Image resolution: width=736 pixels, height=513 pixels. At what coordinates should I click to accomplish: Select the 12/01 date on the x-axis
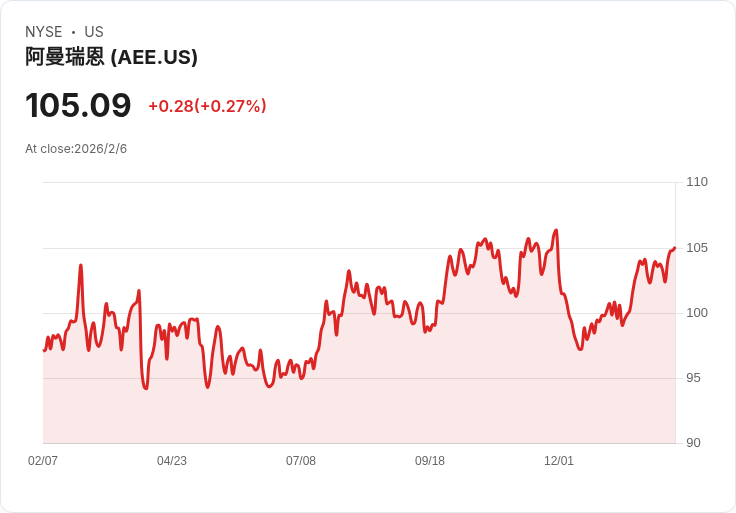pos(559,461)
